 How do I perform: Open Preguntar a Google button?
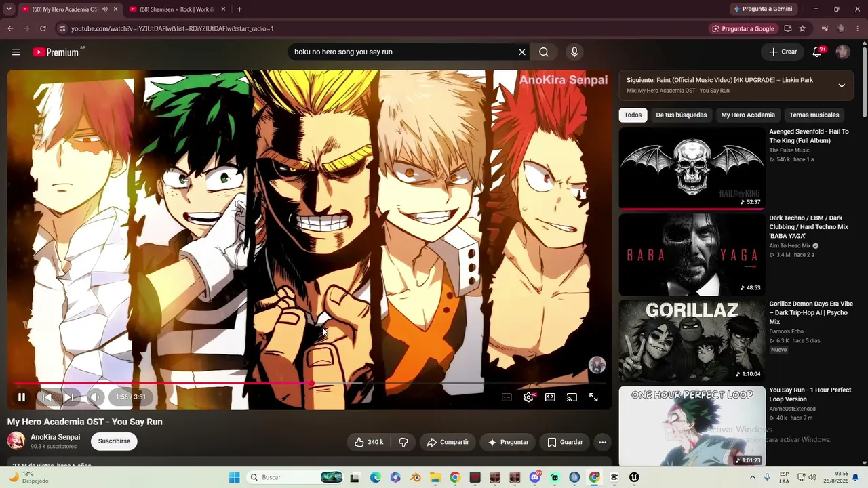(x=743, y=28)
